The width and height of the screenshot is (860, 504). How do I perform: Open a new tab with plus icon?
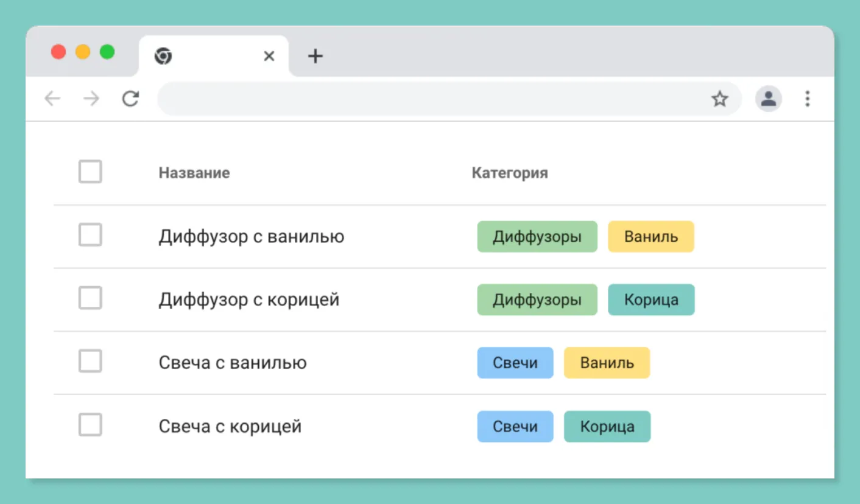coord(315,57)
